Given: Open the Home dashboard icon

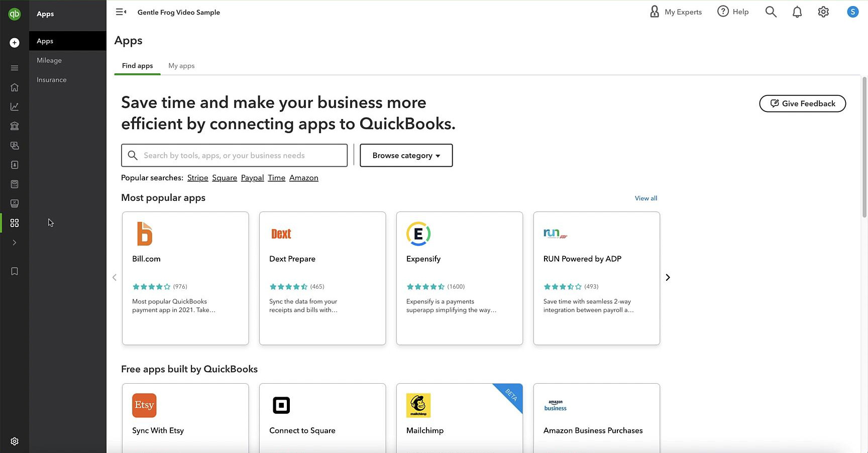Looking at the screenshot, I should [15, 87].
